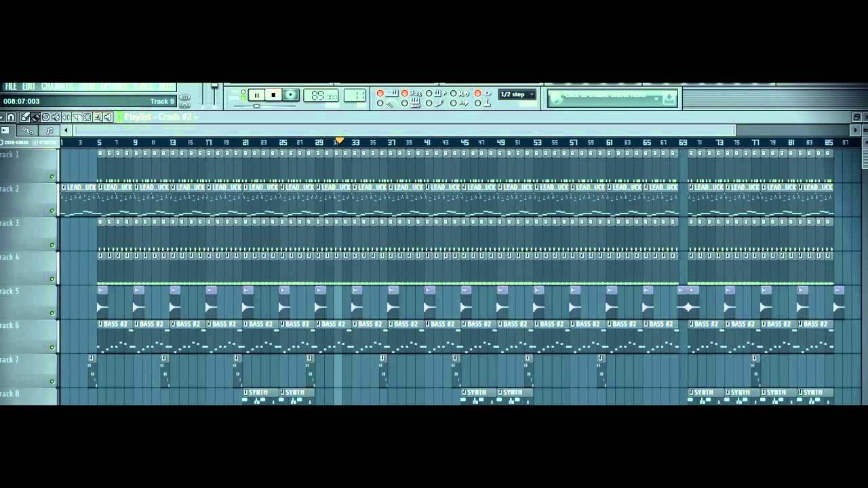The image size is (868, 488).
Task: Toggle the Zero-cross option
Action: tap(14, 142)
